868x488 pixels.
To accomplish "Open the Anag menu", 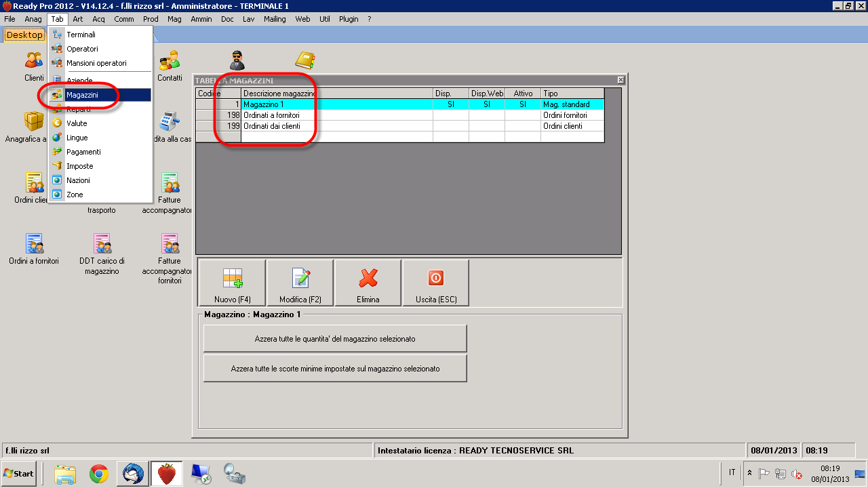I will click(x=33, y=19).
